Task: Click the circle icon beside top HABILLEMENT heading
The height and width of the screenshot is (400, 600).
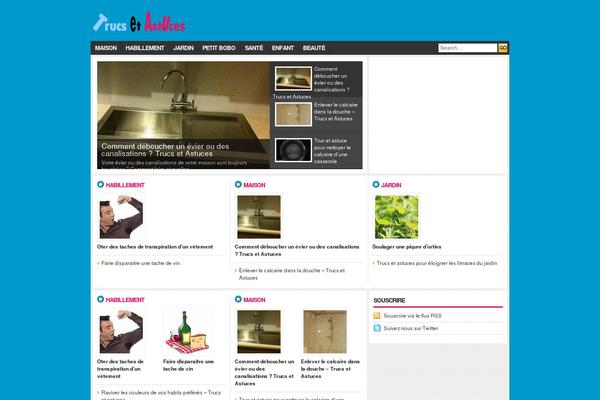Action: pyautogui.click(x=101, y=184)
